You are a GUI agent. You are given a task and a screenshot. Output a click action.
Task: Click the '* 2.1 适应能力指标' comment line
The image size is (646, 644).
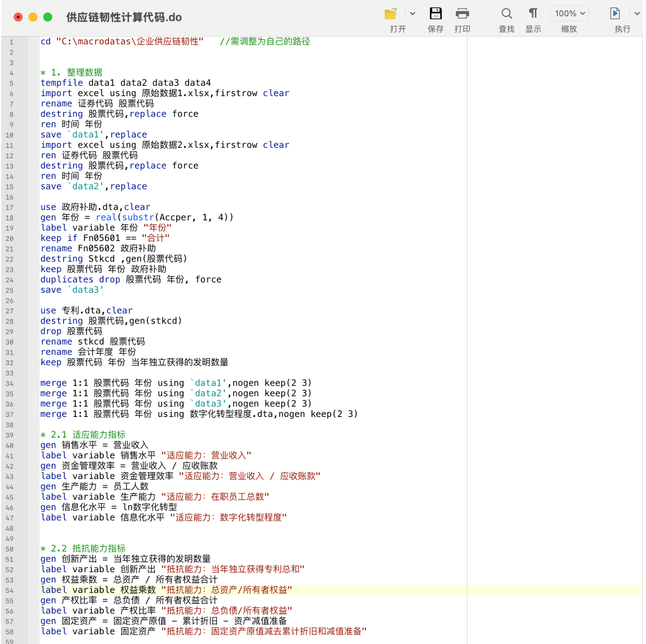coord(83,435)
